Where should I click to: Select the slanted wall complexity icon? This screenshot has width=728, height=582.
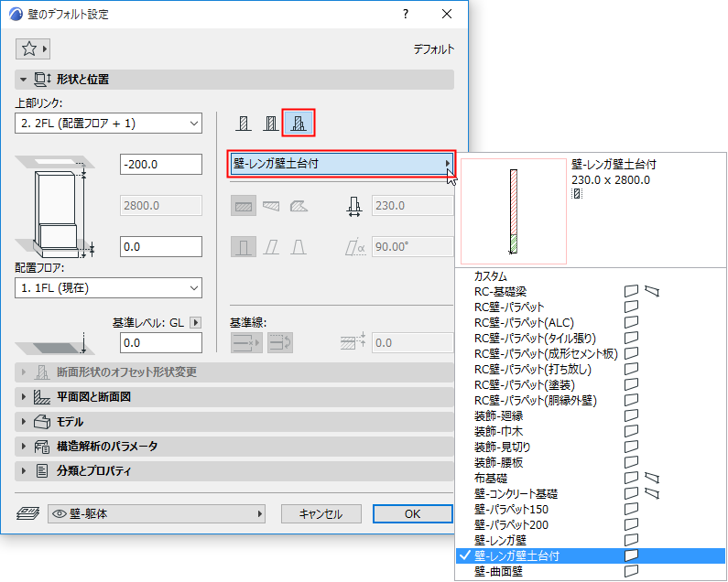[271, 246]
